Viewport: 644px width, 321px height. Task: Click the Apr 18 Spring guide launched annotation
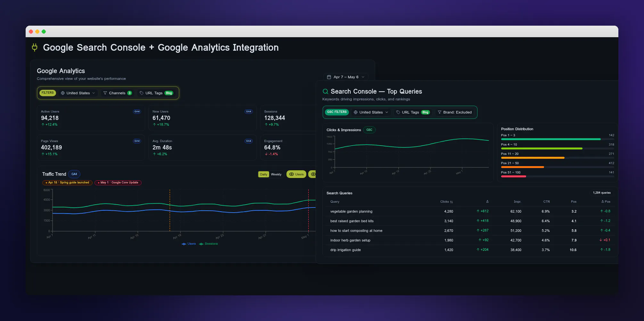click(67, 182)
